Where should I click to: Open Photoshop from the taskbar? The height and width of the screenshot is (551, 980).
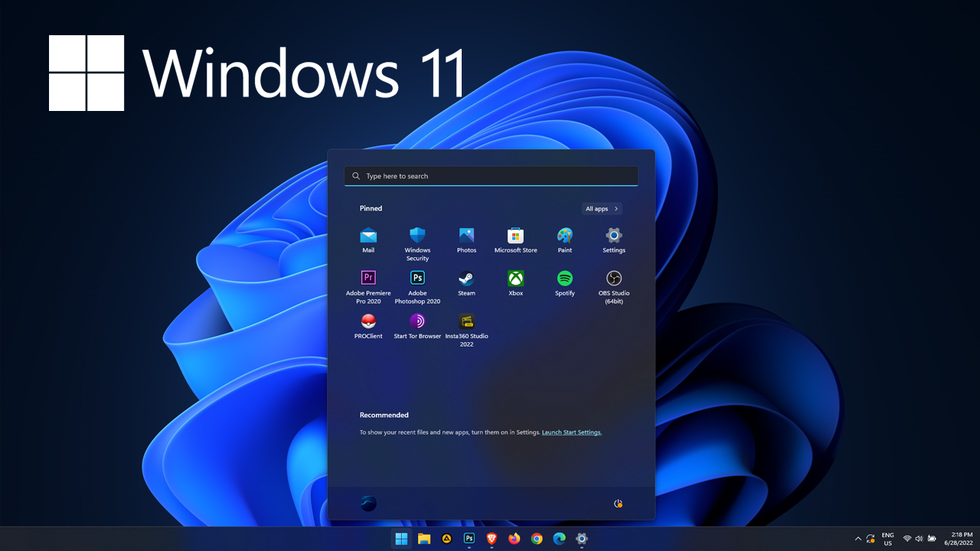point(469,539)
